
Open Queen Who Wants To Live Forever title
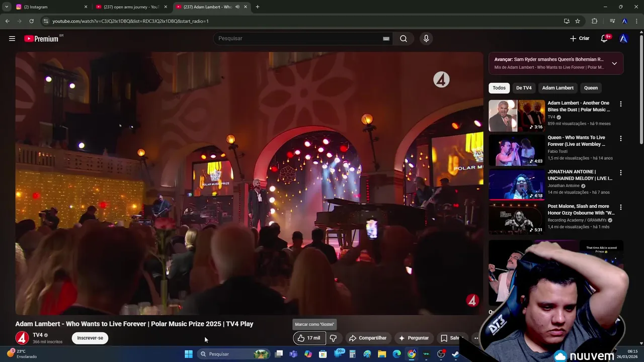577,141
